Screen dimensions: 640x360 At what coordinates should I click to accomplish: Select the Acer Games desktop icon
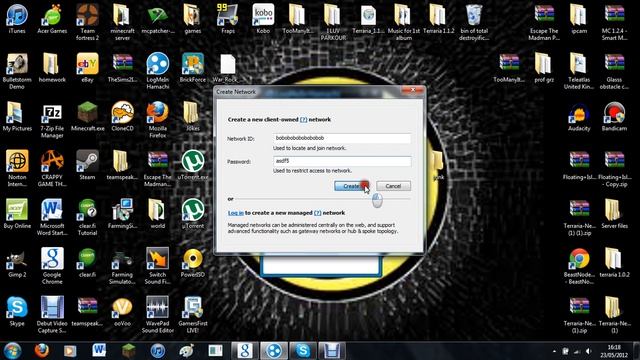[x=52, y=19]
